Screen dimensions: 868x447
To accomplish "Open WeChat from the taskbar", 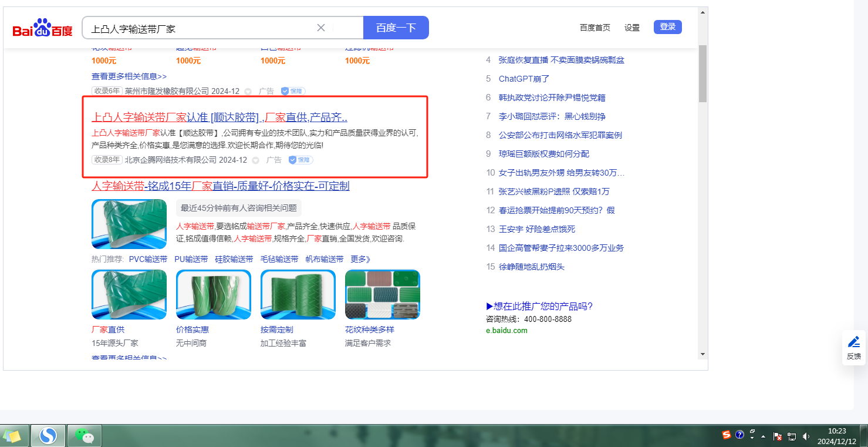I will click(85, 436).
